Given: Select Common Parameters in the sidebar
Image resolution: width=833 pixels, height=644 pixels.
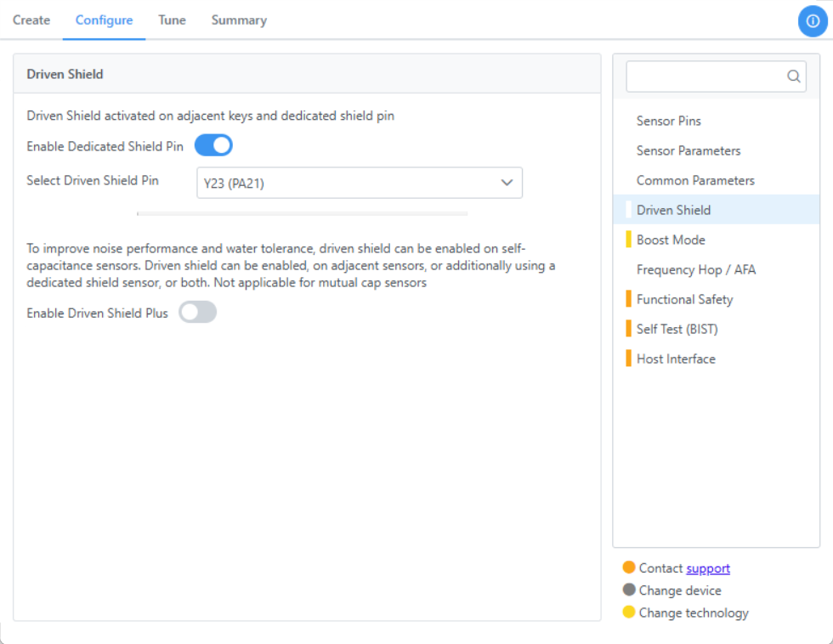Looking at the screenshot, I should (716, 180).
